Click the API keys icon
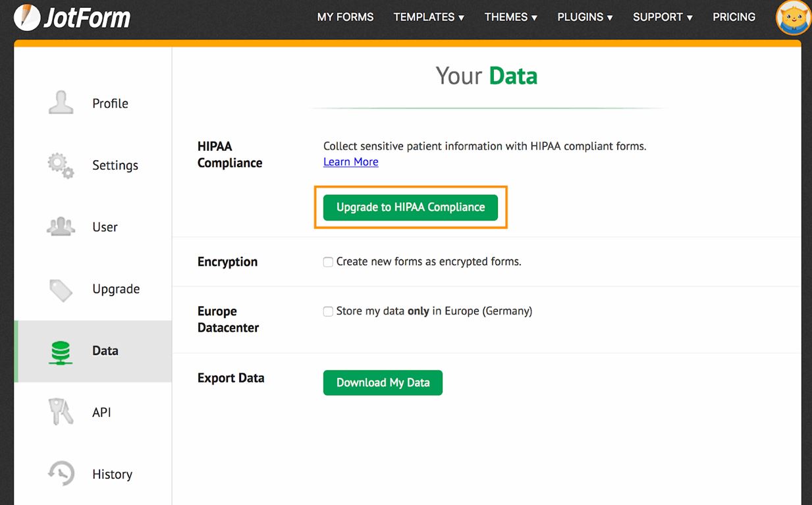Viewport: 812px width, 505px height. click(61, 412)
